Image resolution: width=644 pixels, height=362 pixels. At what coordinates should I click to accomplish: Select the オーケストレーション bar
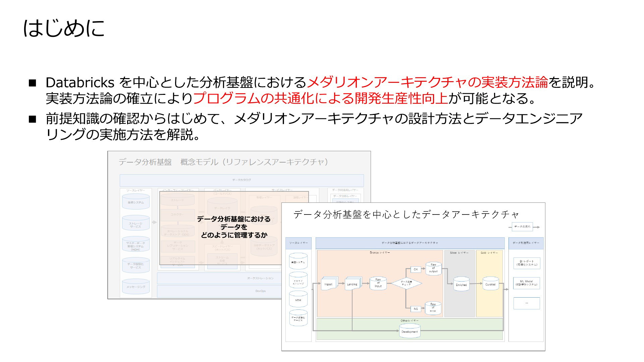point(219,278)
